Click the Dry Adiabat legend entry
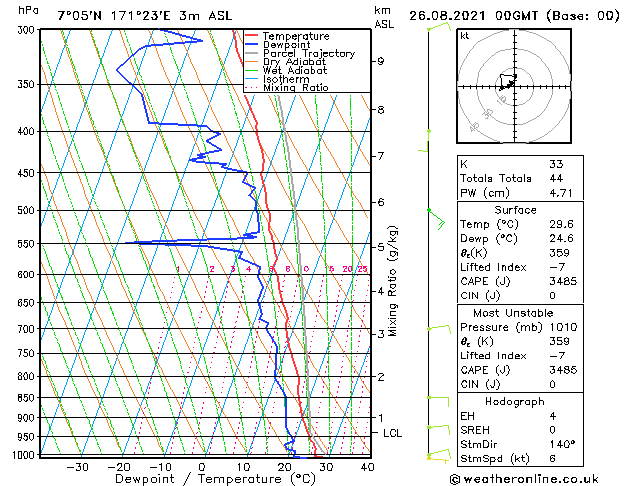Screen dimensions: 629x486 tap(285, 62)
